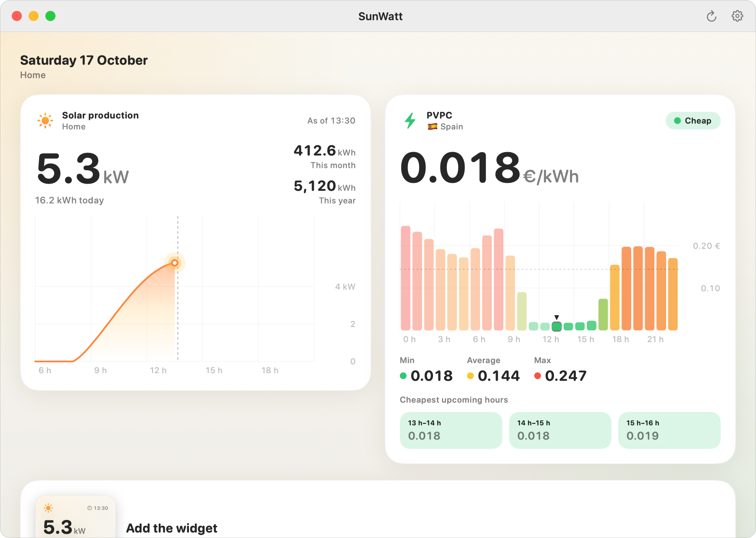The width and height of the screenshot is (756, 538).
Task: Click the small sun icon in widget preview
Action: [x=48, y=508]
